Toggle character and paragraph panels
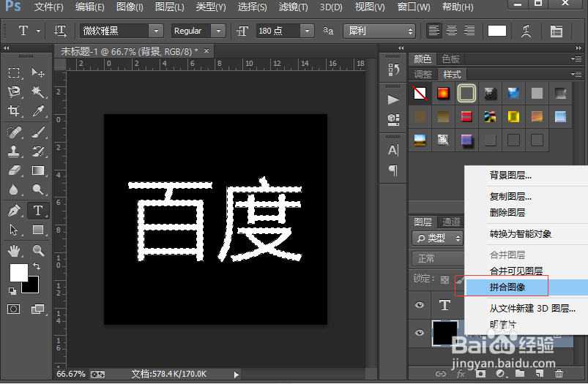Viewport: 588px width, 384px height. (557, 31)
